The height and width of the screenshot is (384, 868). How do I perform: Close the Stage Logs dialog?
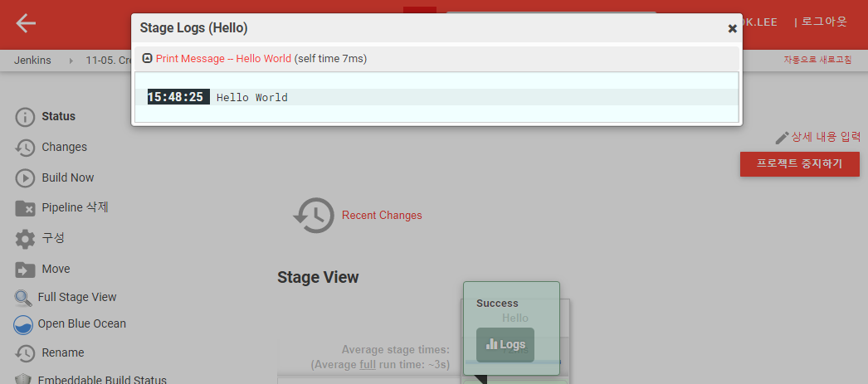[x=732, y=28]
